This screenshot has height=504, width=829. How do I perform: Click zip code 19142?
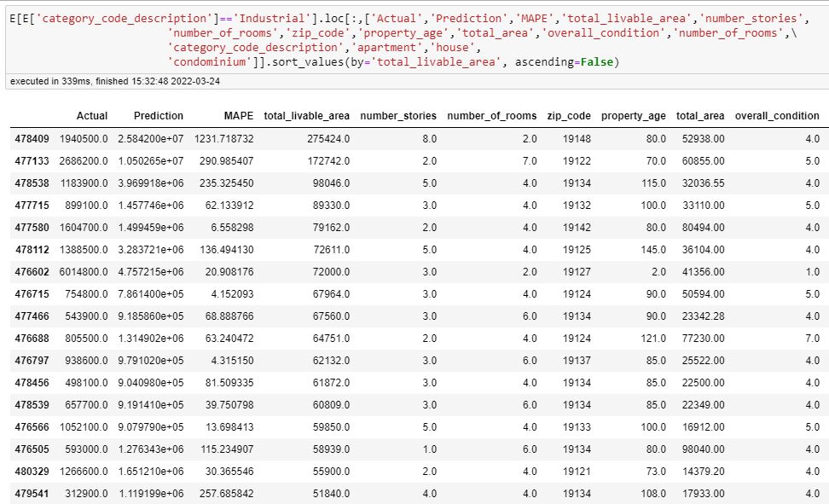pyautogui.click(x=577, y=228)
